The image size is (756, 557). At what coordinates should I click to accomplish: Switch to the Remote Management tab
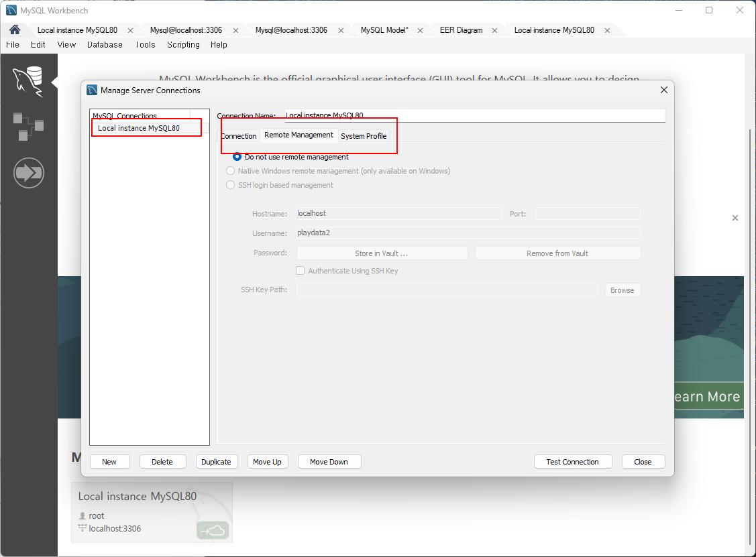pos(299,135)
